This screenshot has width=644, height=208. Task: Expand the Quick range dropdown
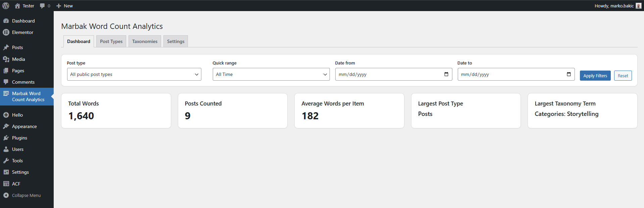(x=271, y=74)
